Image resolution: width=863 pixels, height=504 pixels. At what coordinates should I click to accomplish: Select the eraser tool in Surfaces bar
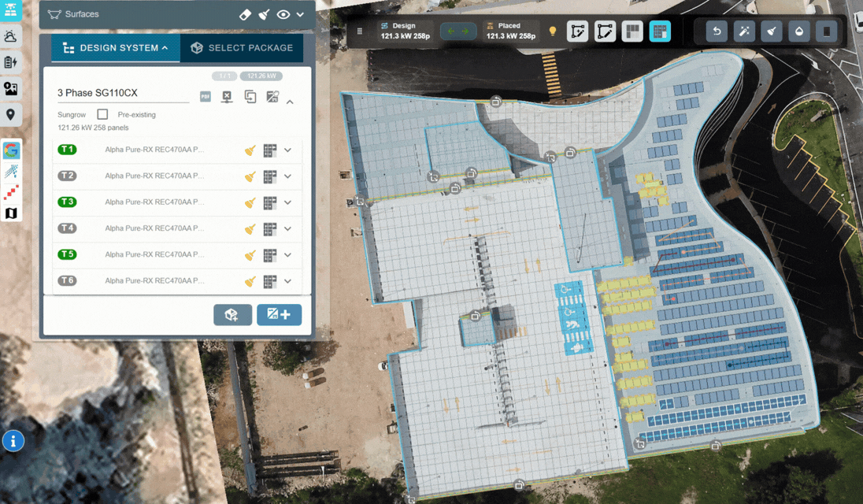click(x=245, y=14)
